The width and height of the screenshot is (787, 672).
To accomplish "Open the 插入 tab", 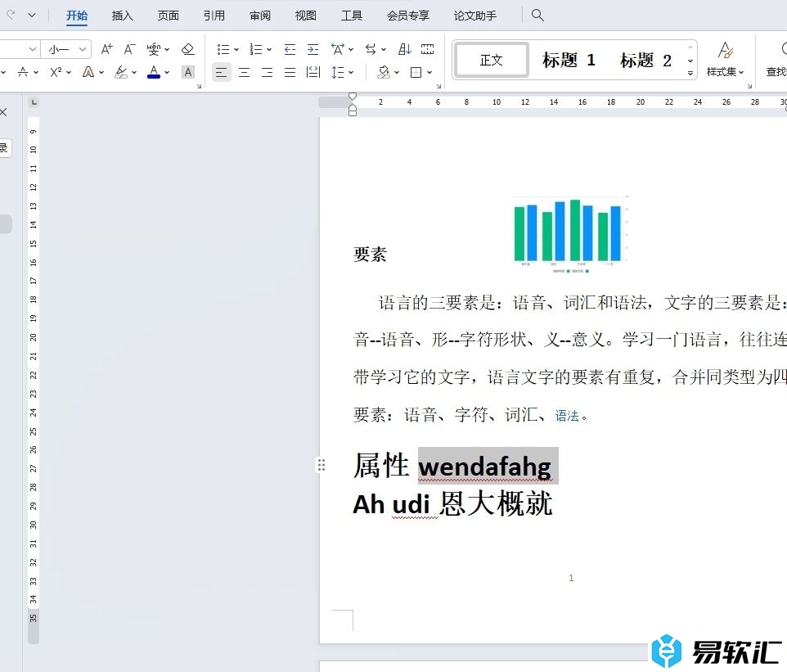I will coord(123,16).
